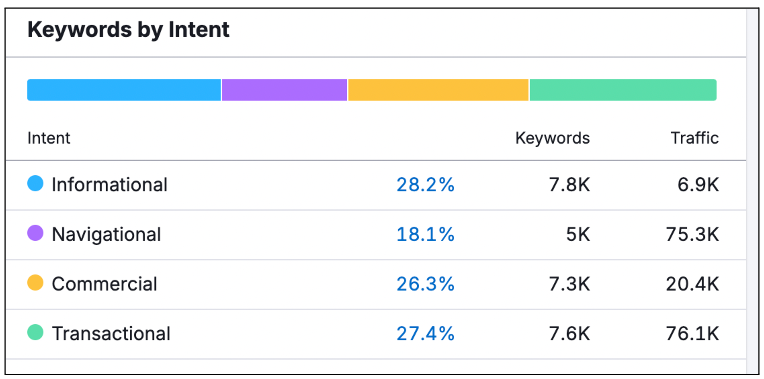Image resolution: width=764 pixels, height=379 pixels.
Task: Click the purple Navigational dot icon
Action: coord(35,233)
